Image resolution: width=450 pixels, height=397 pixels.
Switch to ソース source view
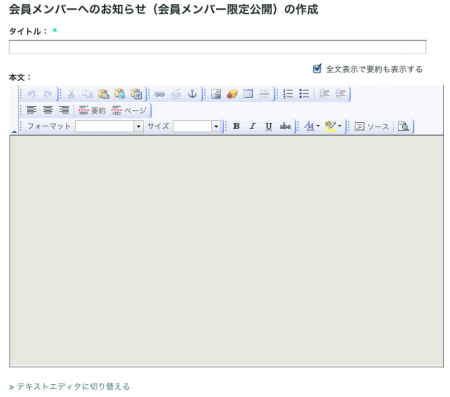click(x=372, y=127)
